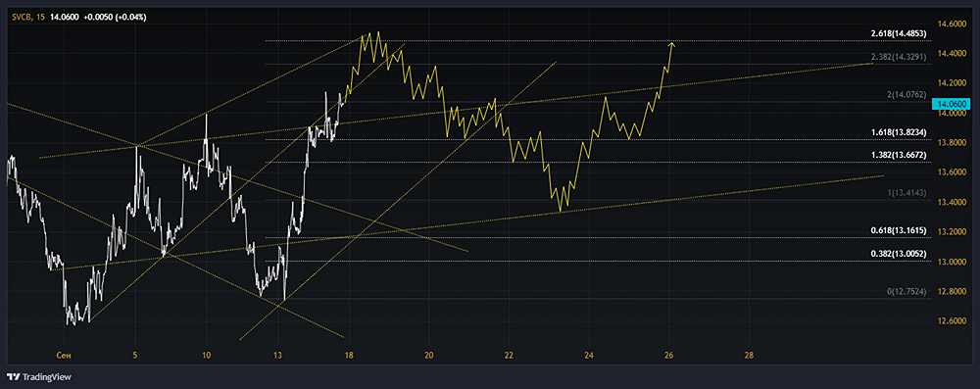This screenshot has height=389, width=980.
Task: Click the last price value 14.0600 in the header
Action: pos(65,17)
